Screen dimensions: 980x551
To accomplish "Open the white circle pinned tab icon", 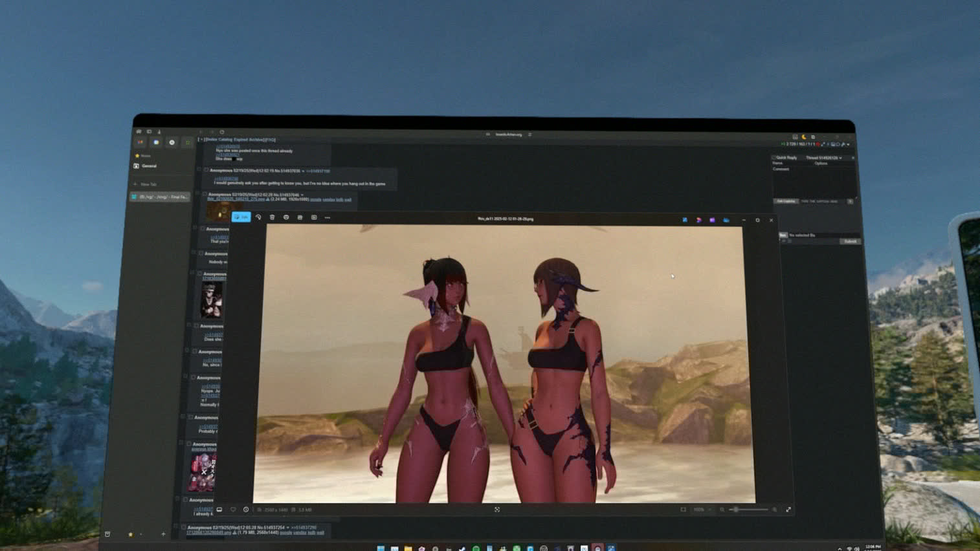I will coord(172,142).
